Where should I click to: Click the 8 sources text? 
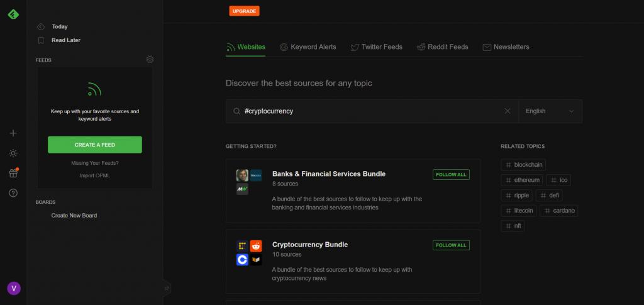(285, 184)
